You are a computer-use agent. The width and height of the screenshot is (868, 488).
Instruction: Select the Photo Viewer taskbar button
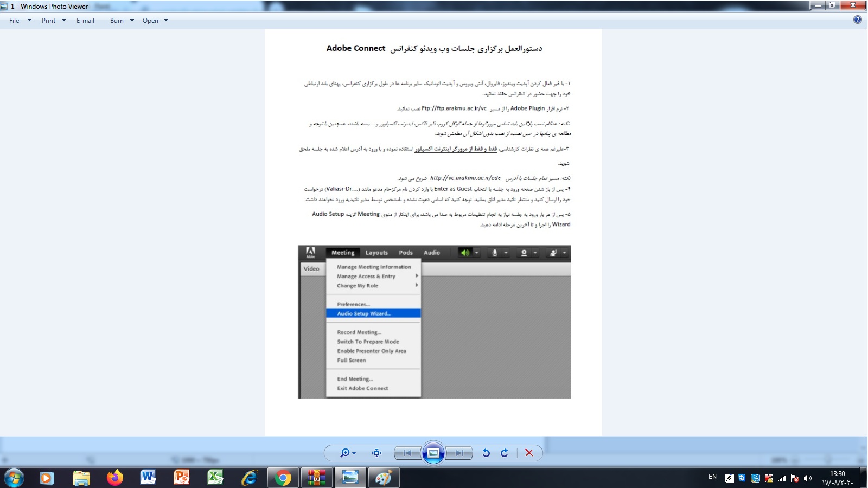coord(350,478)
